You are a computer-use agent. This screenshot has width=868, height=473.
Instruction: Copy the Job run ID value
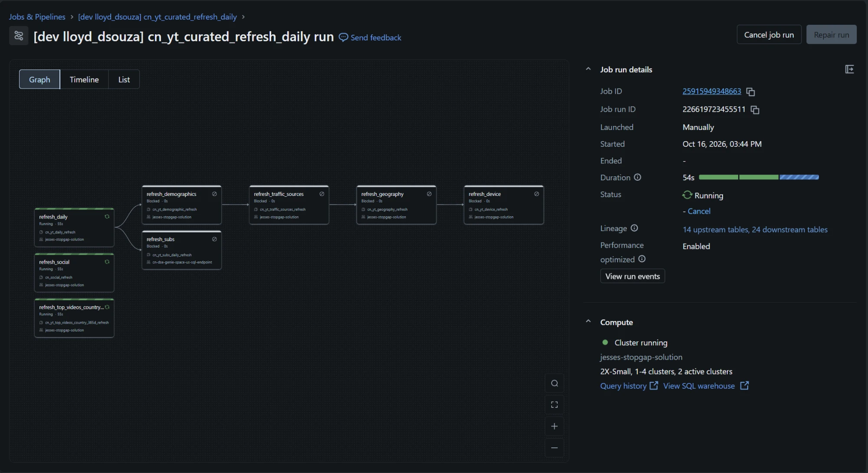[755, 109]
